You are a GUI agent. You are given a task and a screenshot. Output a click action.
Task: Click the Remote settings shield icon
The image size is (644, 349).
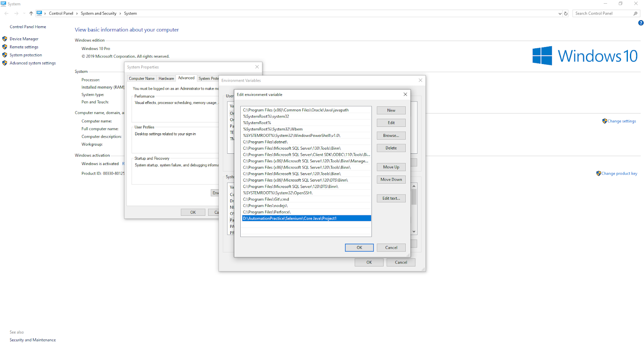pos(5,47)
